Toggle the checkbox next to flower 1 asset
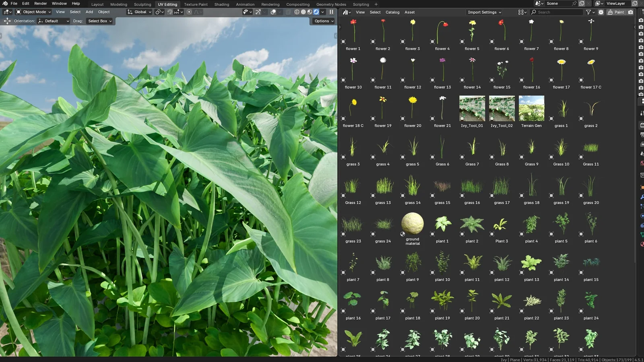 (343, 41)
